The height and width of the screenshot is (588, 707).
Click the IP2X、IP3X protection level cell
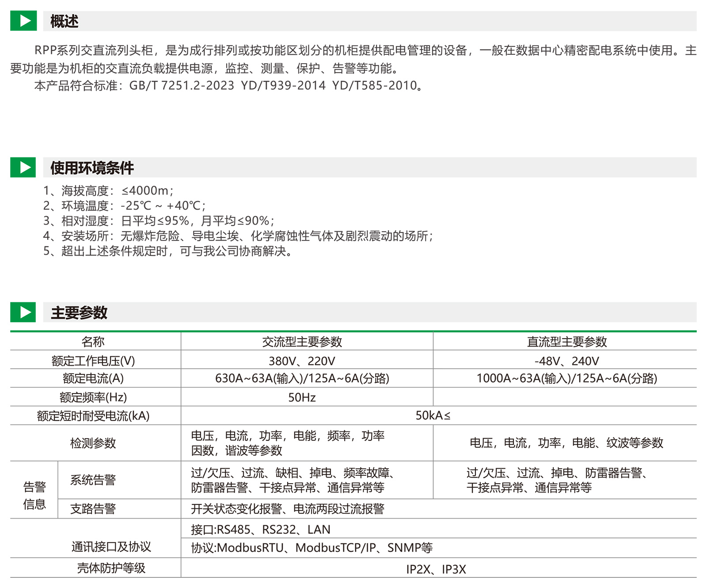tap(436, 569)
